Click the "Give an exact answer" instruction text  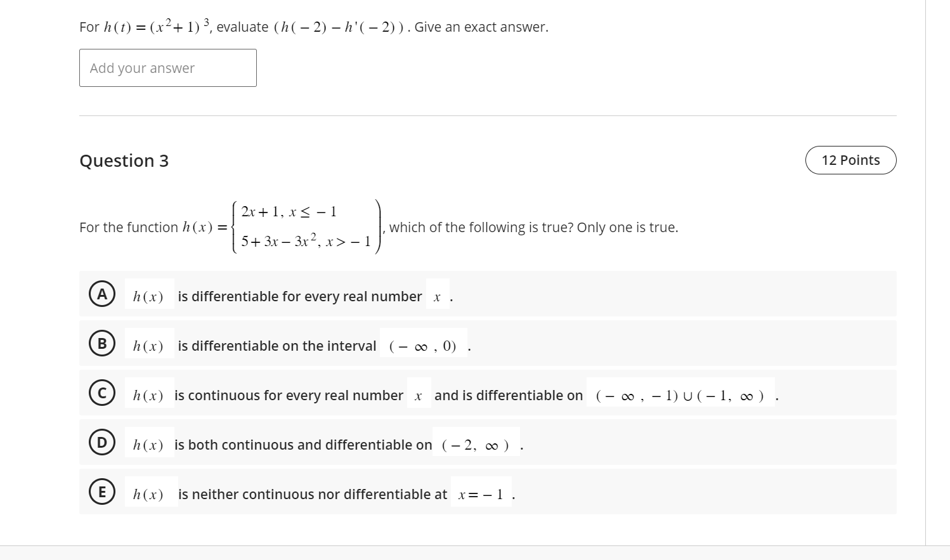pyautogui.click(x=481, y=27)
